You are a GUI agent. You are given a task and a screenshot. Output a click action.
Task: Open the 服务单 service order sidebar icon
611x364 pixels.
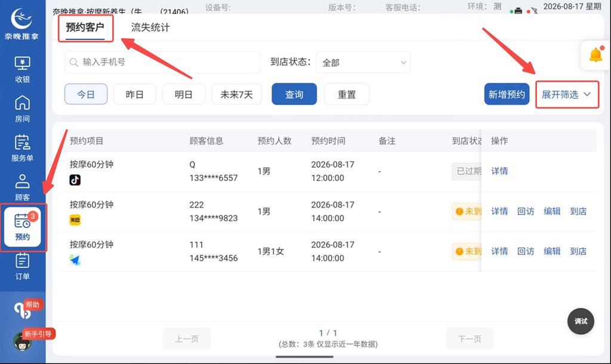pyautogui.click(x=22, y=148)
